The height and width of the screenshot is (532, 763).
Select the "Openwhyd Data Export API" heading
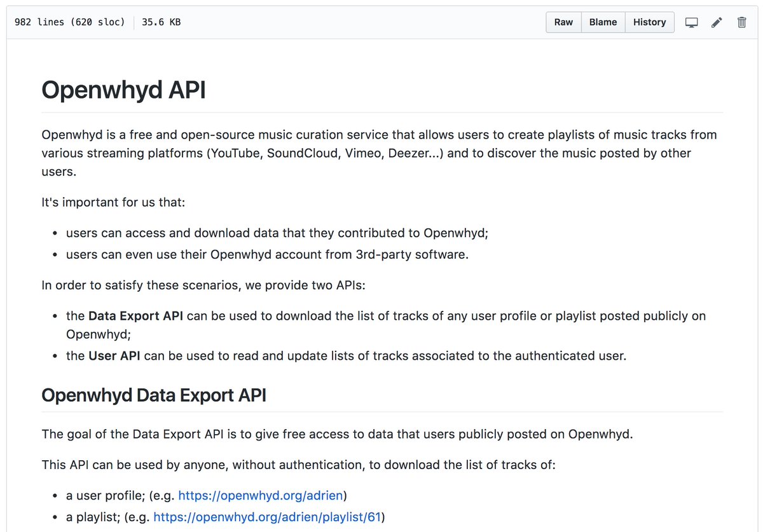[x=154, y=395]
